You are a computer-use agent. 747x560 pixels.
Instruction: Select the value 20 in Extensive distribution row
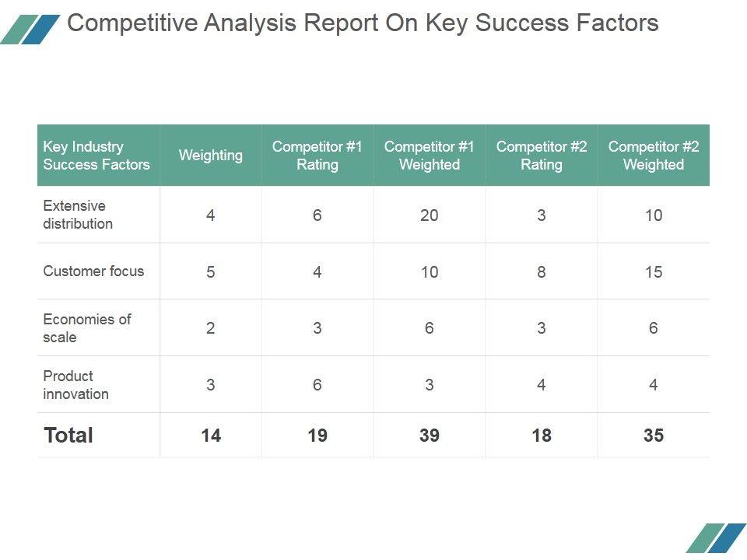[430, 215]
